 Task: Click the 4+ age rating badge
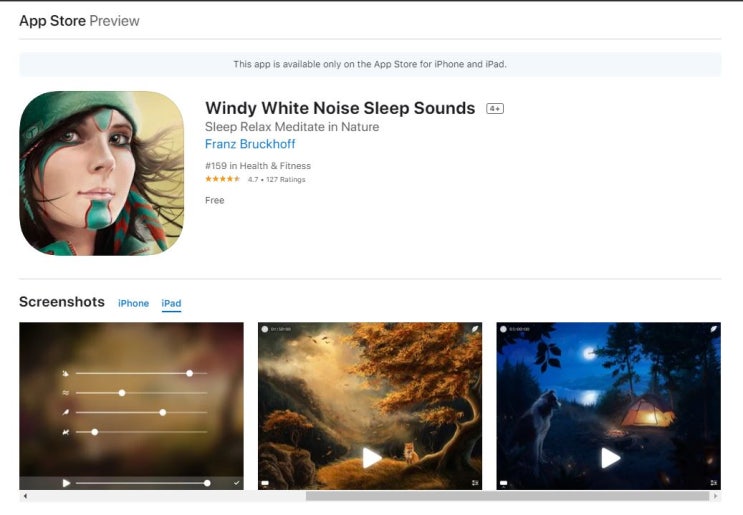tap(495, 108)
